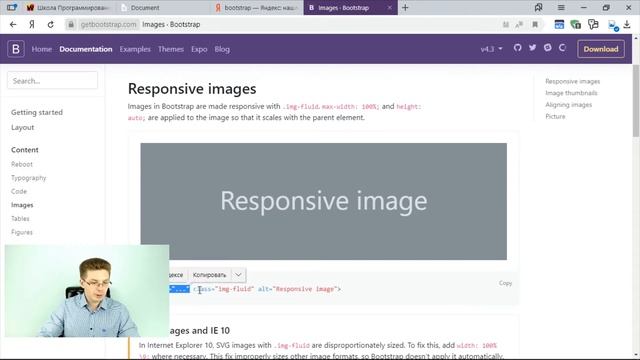Screen dimensions: 640x360
Task: Click the tab panel icon in the top-left
Action: 12,7
